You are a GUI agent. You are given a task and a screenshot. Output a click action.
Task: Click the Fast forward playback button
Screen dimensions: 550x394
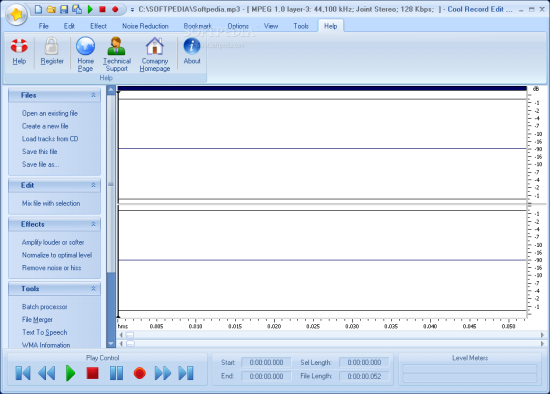pyautogui.click(x=163, y=373)
